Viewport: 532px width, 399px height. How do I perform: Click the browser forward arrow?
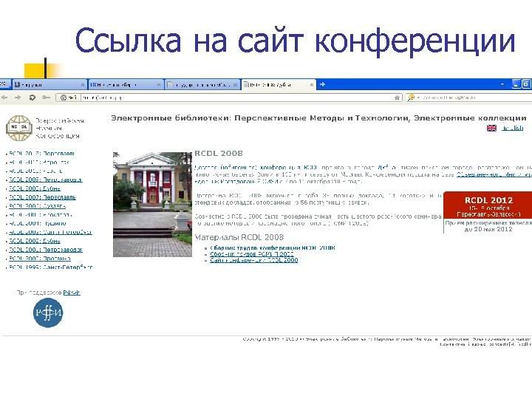pos(18,98)
